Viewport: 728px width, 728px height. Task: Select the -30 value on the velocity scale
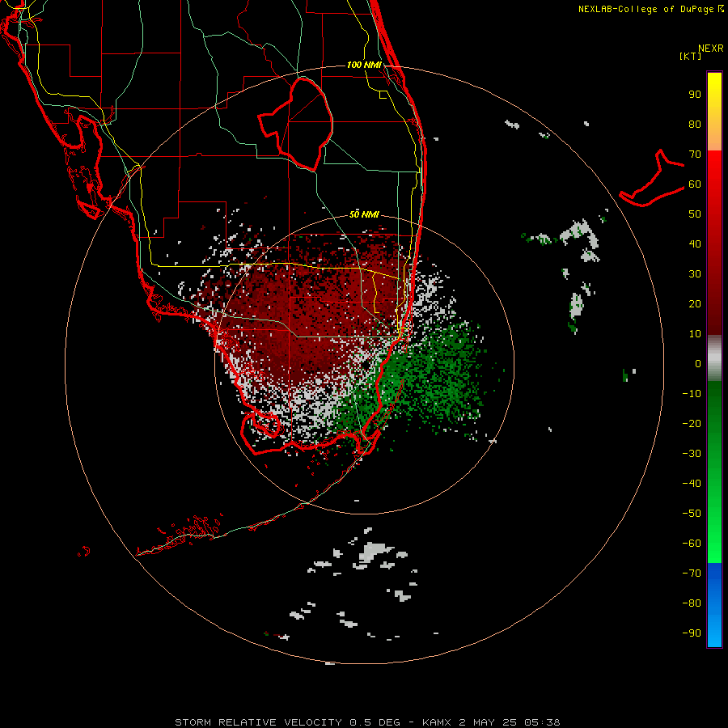tap(692, 454)
